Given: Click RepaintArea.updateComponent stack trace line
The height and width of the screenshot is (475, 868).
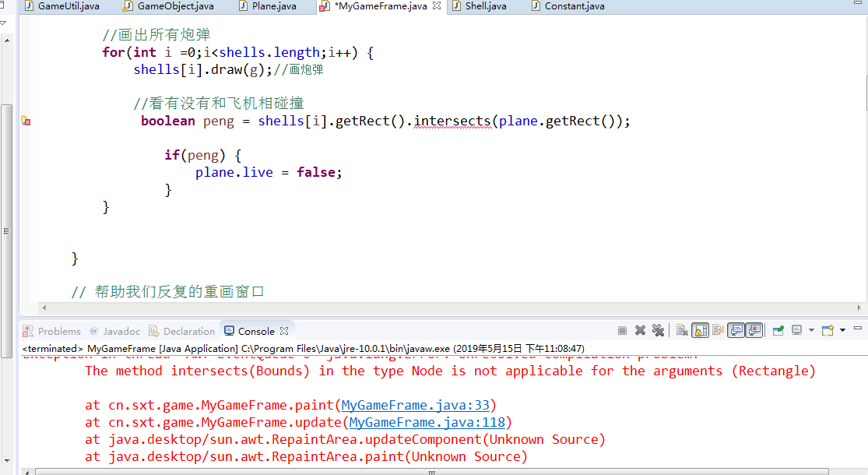Looking at the screenshot, I should pyautogui.click(x=346, y=439).
